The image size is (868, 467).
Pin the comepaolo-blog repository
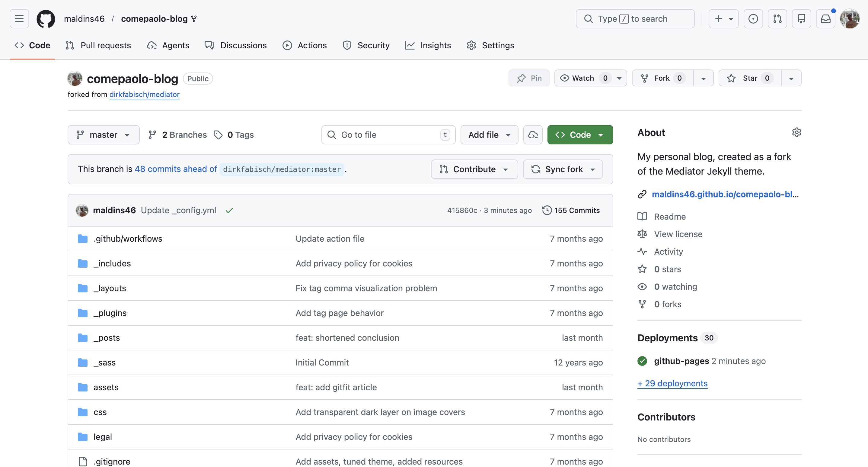(529, 78)
